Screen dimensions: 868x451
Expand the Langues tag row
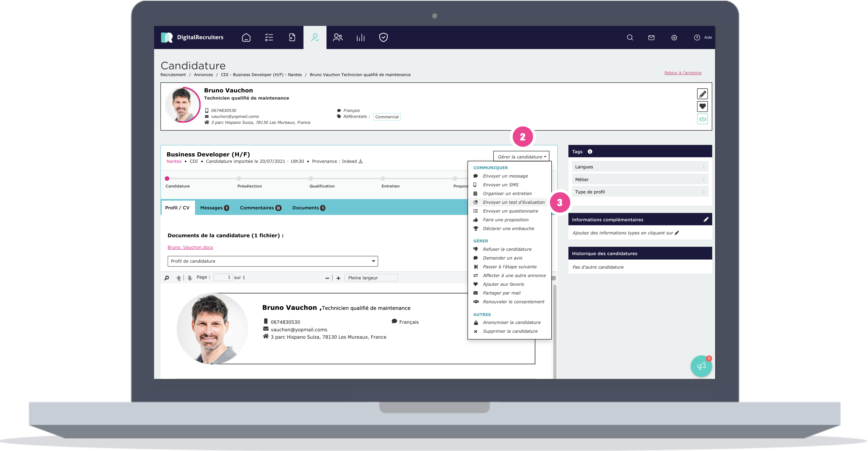coord(640,167)
